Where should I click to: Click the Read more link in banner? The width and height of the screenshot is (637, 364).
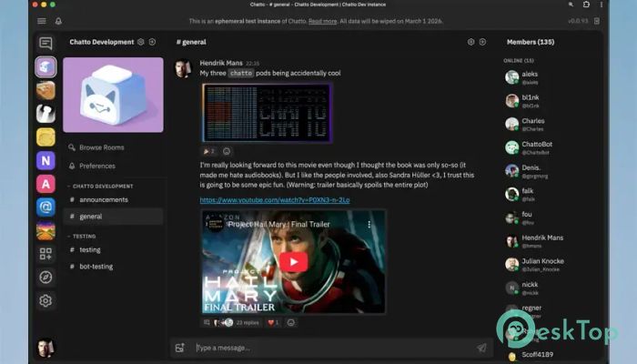322,21
